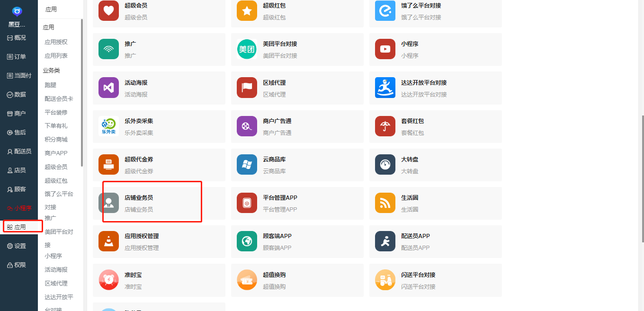644x311 pixels.
Task: Open 应用列表 in the submenu
Action: point(56,56)
